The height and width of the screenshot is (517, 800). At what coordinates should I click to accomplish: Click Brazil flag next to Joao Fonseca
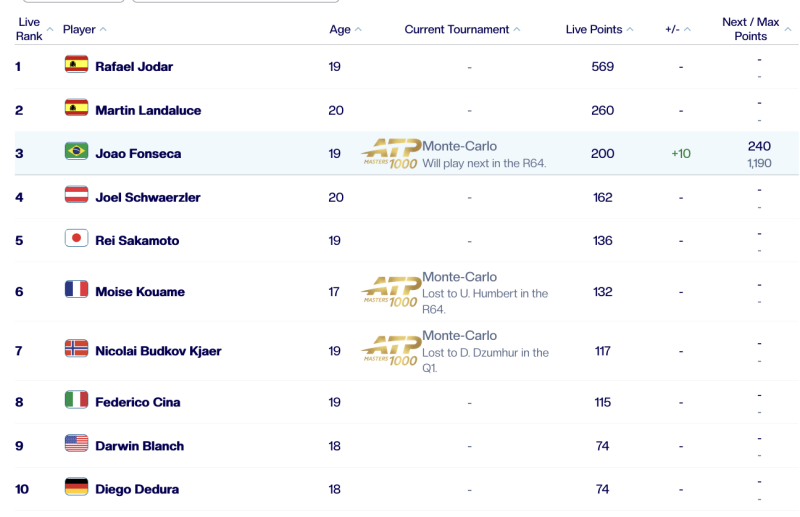[x=77, y=151]
